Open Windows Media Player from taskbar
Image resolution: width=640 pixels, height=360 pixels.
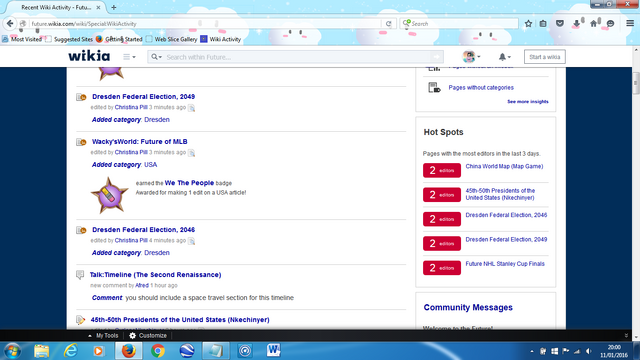click(x=98, y=351)
